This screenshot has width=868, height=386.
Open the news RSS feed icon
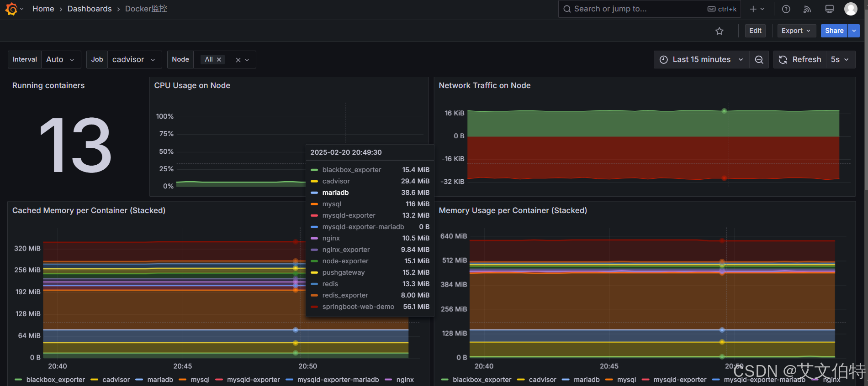tap(808, 9)
